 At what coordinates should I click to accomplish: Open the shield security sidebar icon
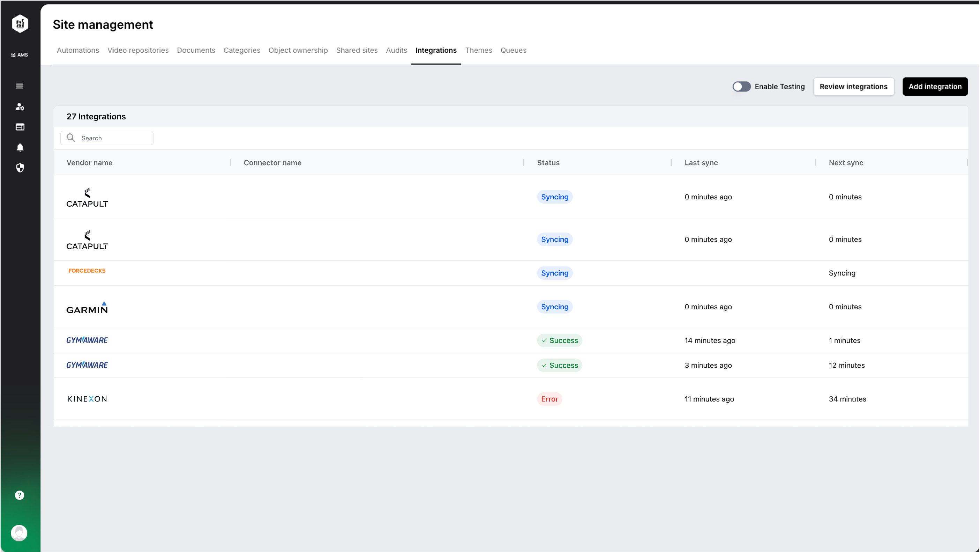coord(20,168)
